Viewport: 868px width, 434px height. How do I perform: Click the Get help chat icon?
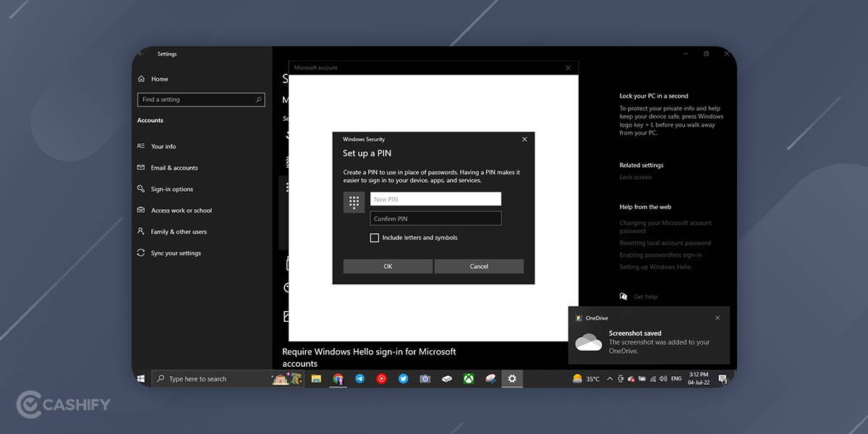[x=624, y=297]
